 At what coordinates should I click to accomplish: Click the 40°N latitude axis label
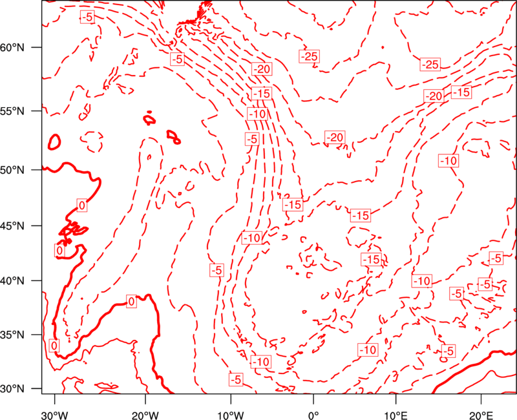12,281
